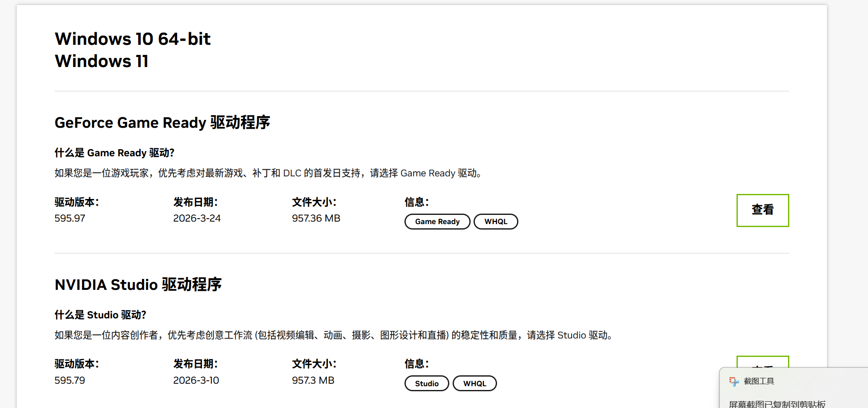
Task: Click the NVIDIA Studio 驱动程序 heading
Action: [138, 285]
